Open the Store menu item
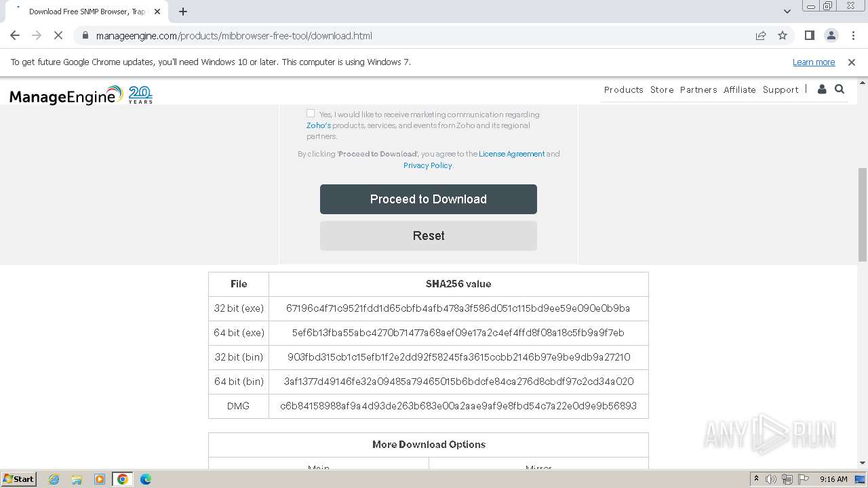This screenshot has height=488, width=868. tap(662, 89)
